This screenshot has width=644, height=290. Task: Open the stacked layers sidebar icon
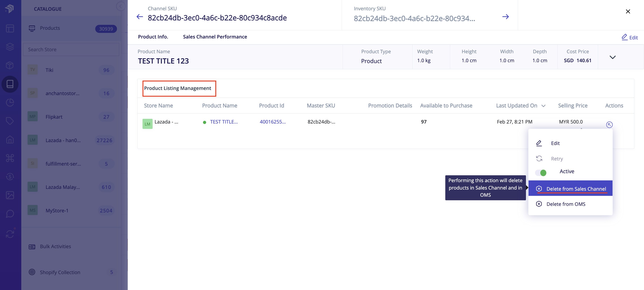pyautogui.click(x=10, y=47)
